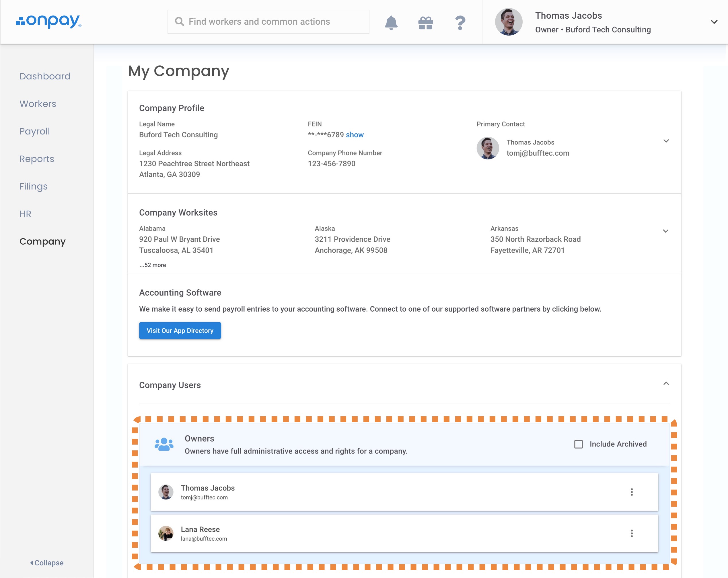Screen dimensions: 728x578
Task: Open the notifications bell
Action: click(391, 23)
